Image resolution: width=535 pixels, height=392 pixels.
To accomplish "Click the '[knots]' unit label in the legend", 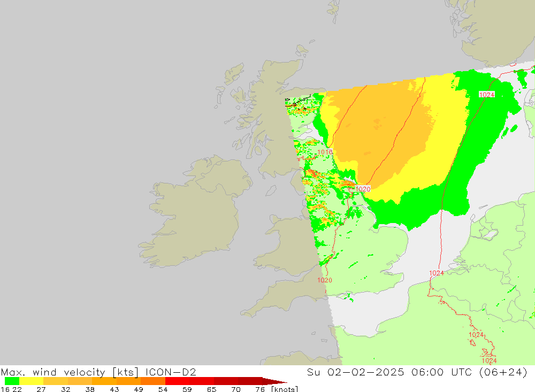I will click(x=284, y=389).
